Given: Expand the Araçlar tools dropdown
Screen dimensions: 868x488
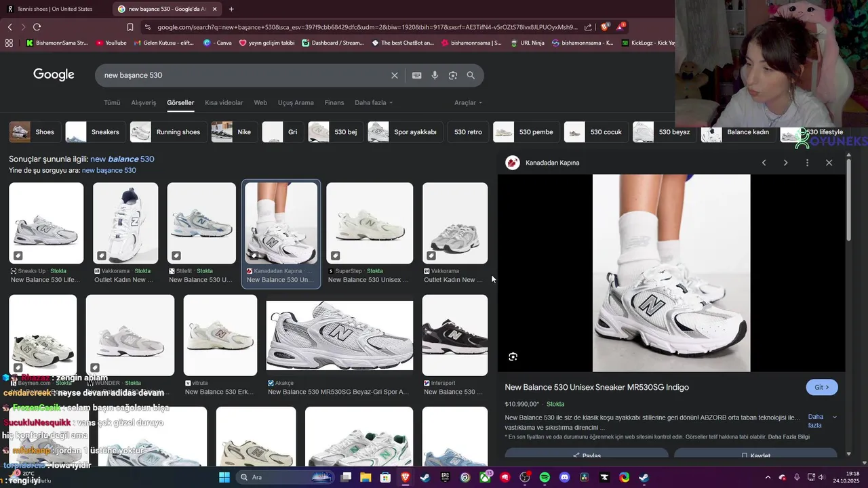Looking at the screenshot, I should 468,103.
